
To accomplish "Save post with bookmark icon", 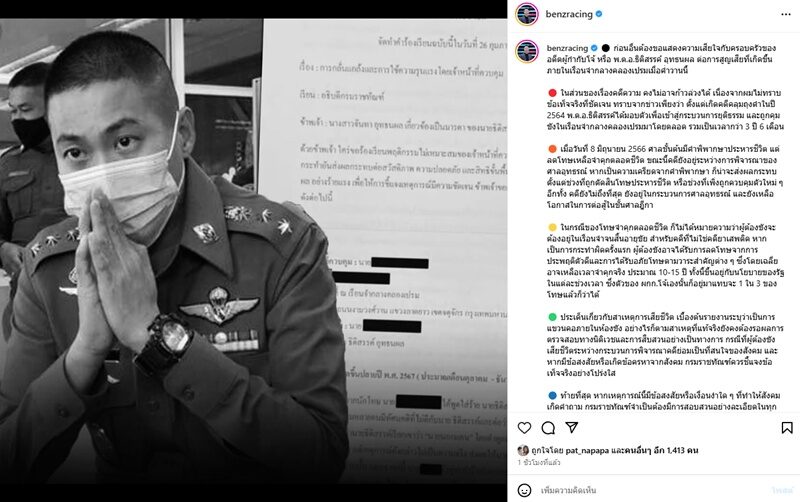I will click(x=787, y=428).
